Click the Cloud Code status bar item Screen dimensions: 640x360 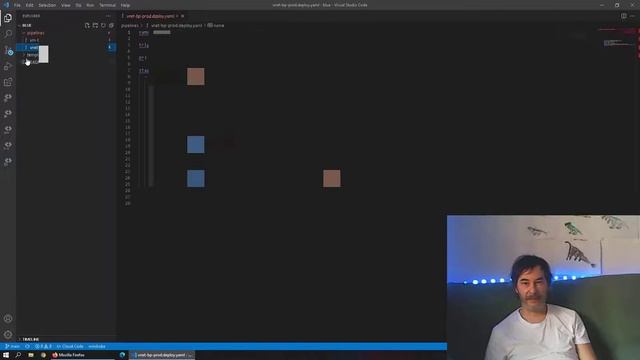coord(70,347)
